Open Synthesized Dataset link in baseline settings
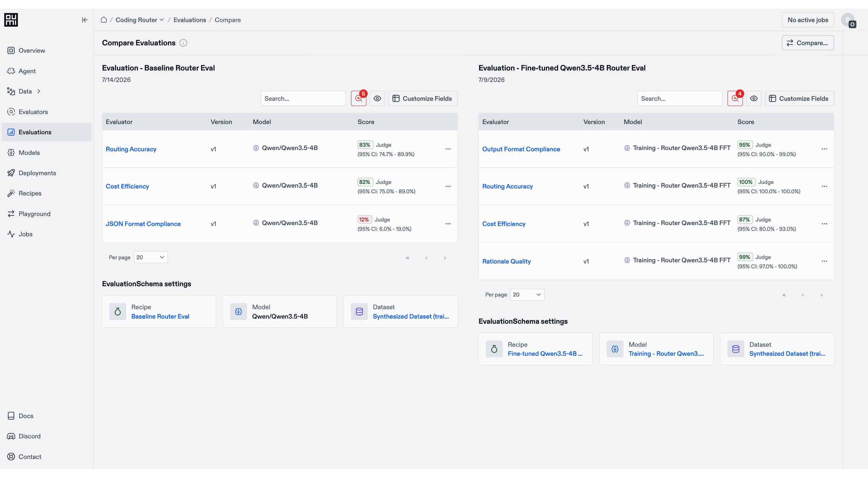This screenshot has height=478, width=868. tap(411, 316)
